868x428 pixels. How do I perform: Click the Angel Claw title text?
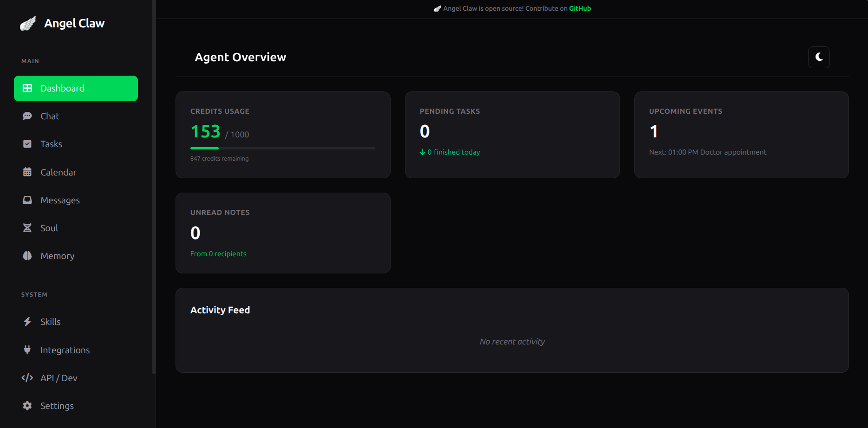tap(74, 24)
